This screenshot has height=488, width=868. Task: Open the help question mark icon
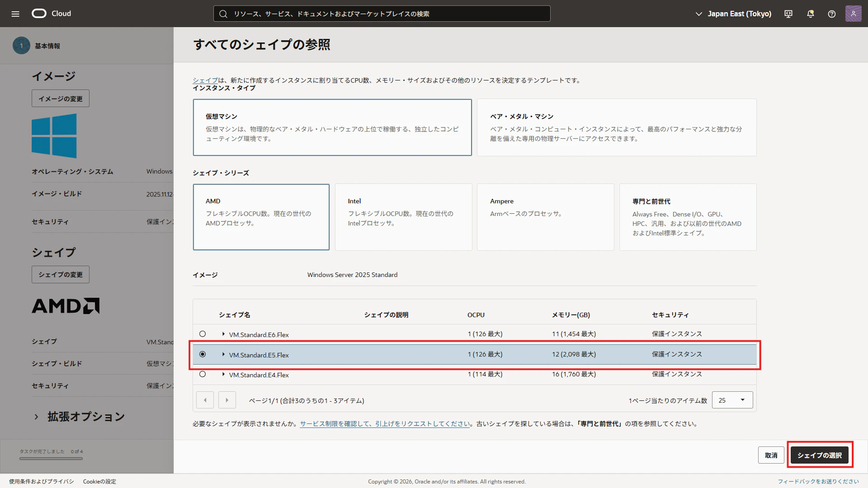[832, 14]
